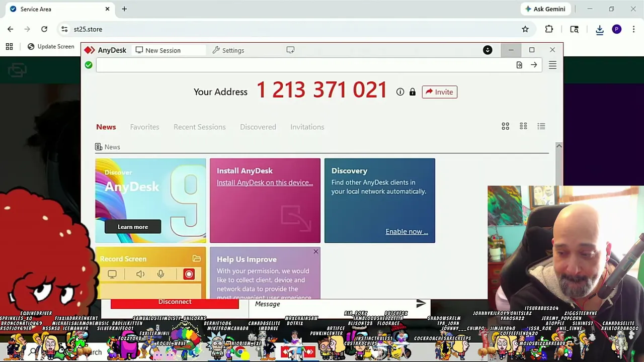Click the Invite button

point(440,92)
